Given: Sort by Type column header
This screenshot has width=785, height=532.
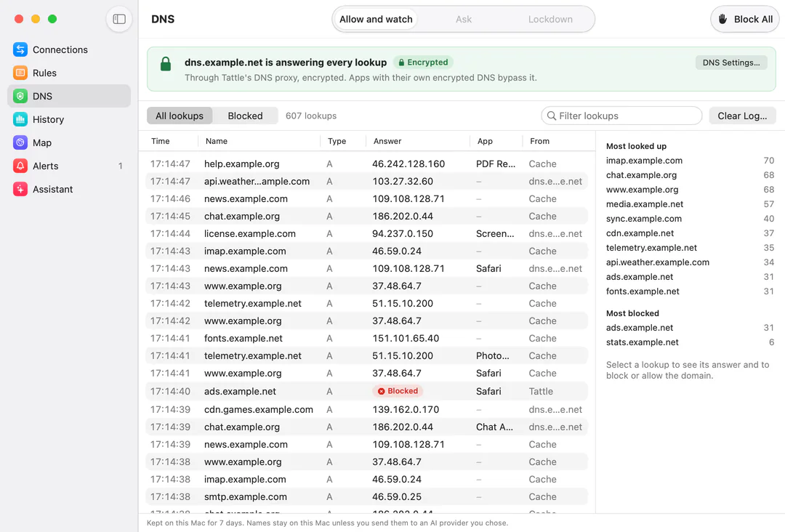Looking at the screenshot, I should [337, 141].
